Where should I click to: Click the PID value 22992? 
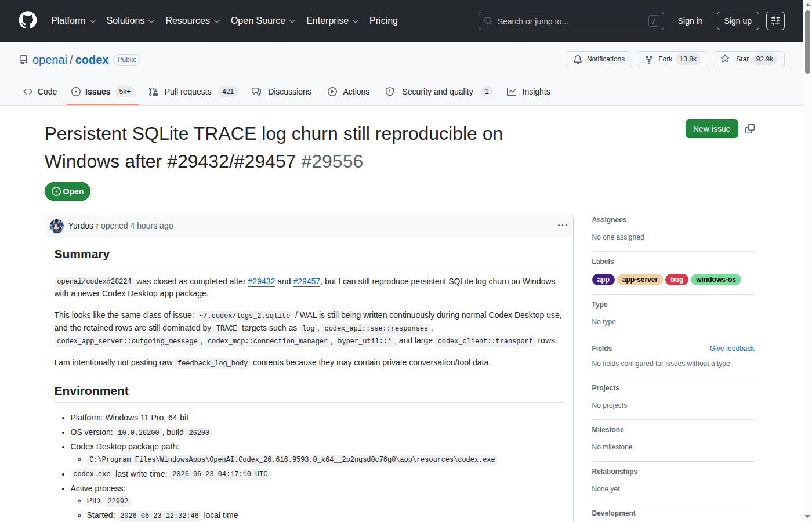[x=118, y=501]
